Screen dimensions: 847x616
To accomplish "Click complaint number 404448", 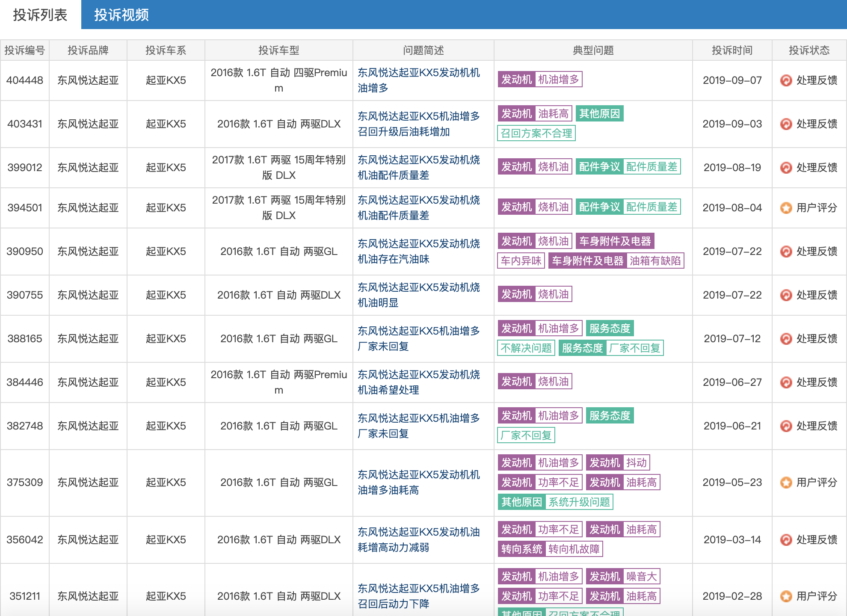I will 25,80.
